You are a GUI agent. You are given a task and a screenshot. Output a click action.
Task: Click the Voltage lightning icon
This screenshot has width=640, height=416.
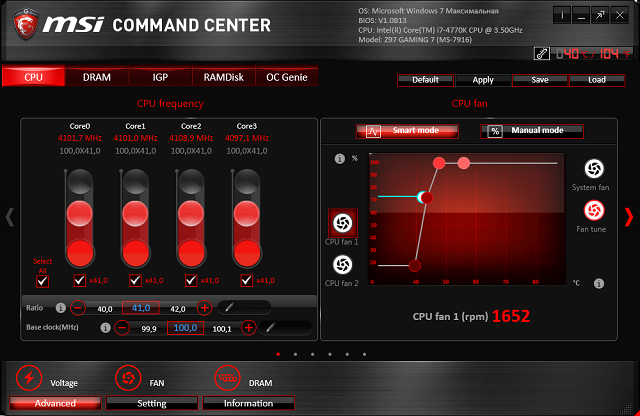pos(29,378)
